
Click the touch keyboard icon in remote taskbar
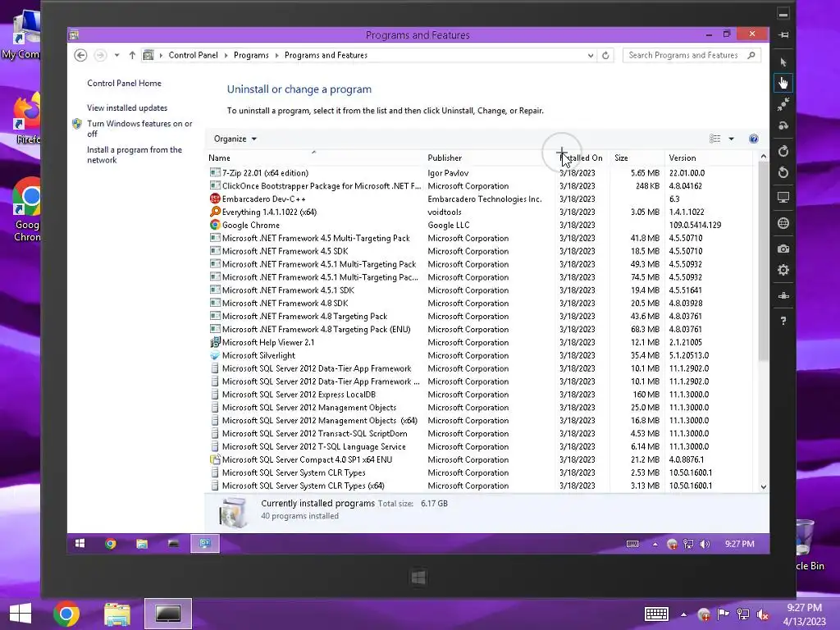point(632,544)
